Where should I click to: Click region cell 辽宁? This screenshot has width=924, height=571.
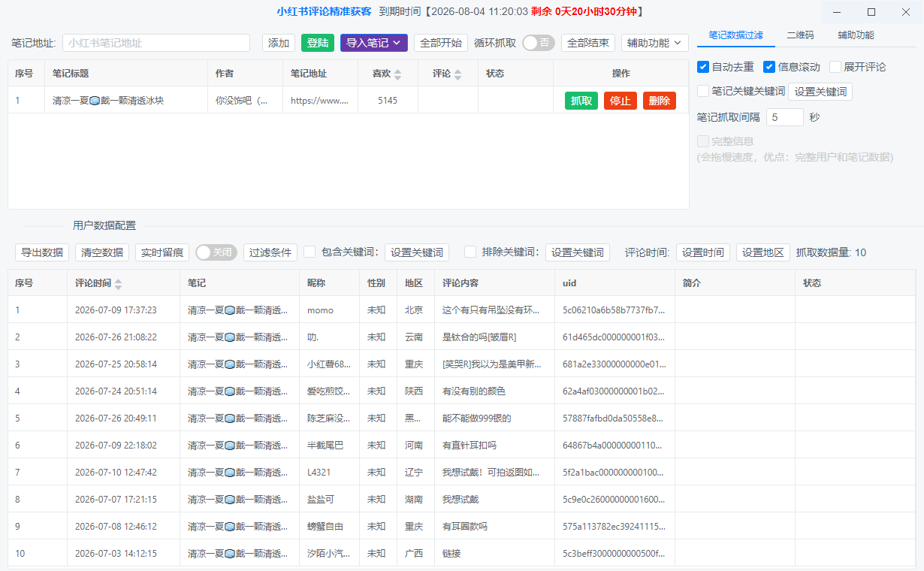[x=415, y=472]
